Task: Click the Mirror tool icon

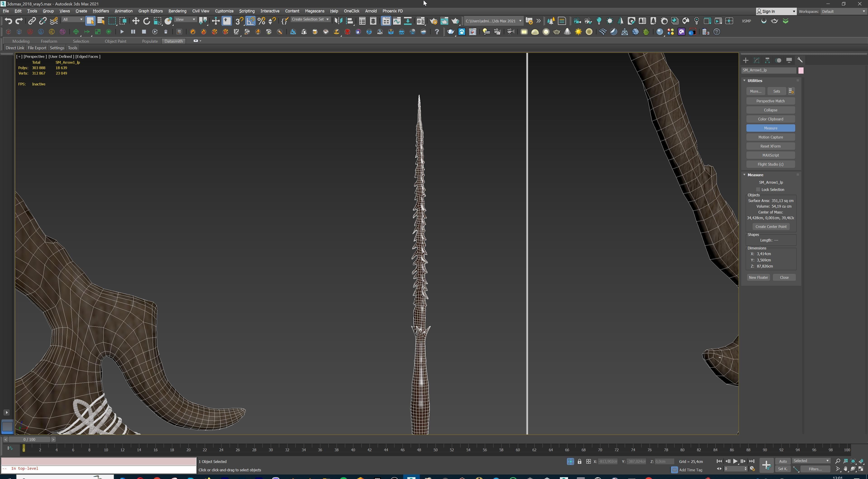Action: pyautogui.click(x=338, y=21)
